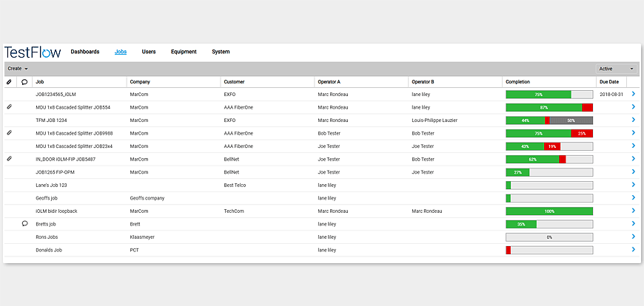This screenshot has width=644, height=306.
Task: Click the red 25% segment for MDU JOB9988
Action: 582,133
